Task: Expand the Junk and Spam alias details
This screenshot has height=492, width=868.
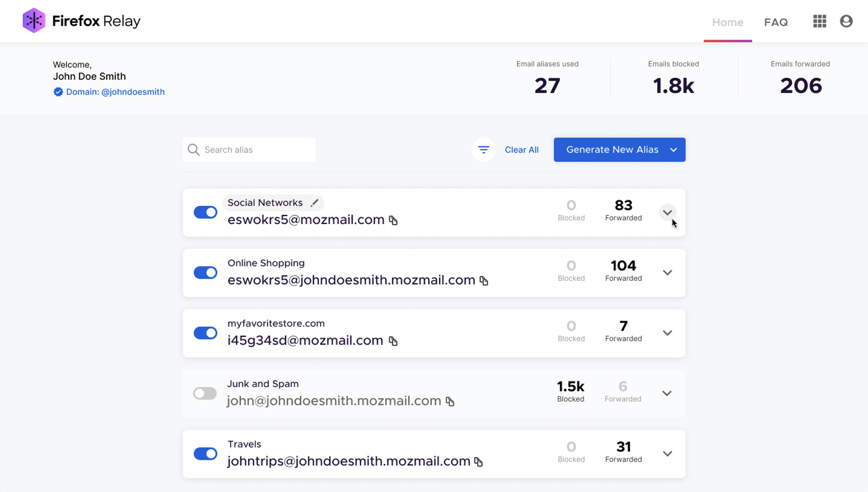Action: point(667,394)
